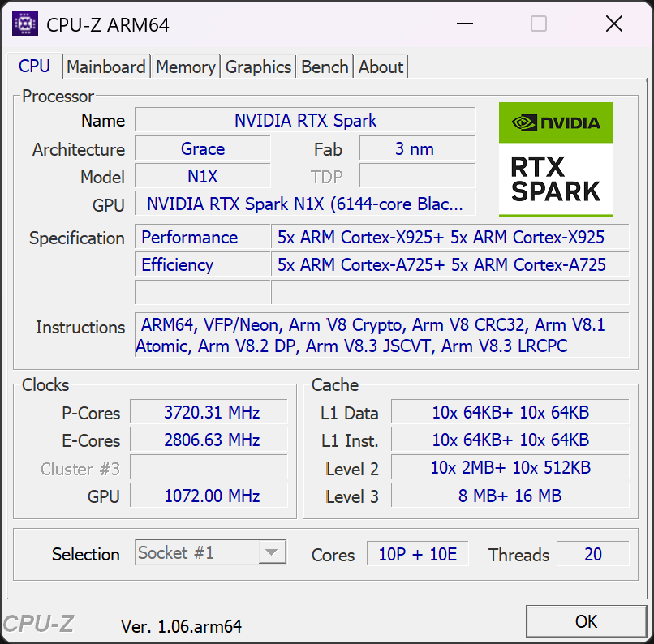Click the Level 2 cache value

(510, 468)
